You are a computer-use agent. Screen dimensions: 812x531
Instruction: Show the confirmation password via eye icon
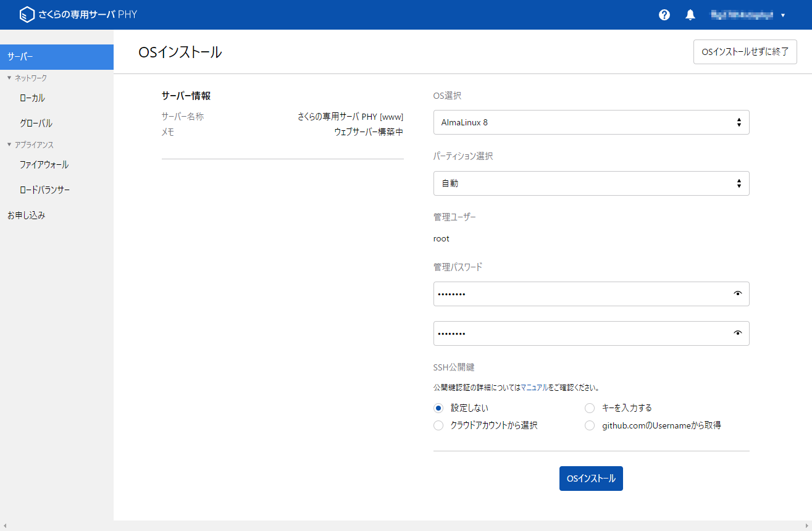(x=737, y=333)
